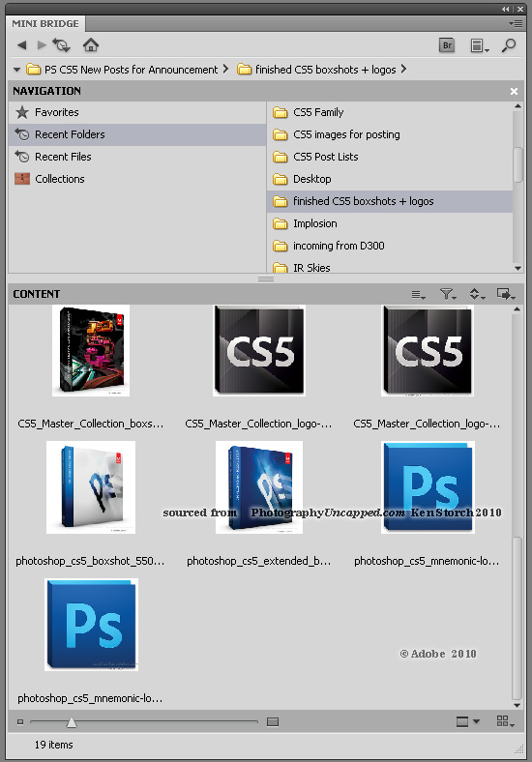Screen dimensions: 532x762
Task: Open CS5 images for posting folder
Action: coord(390,134)
